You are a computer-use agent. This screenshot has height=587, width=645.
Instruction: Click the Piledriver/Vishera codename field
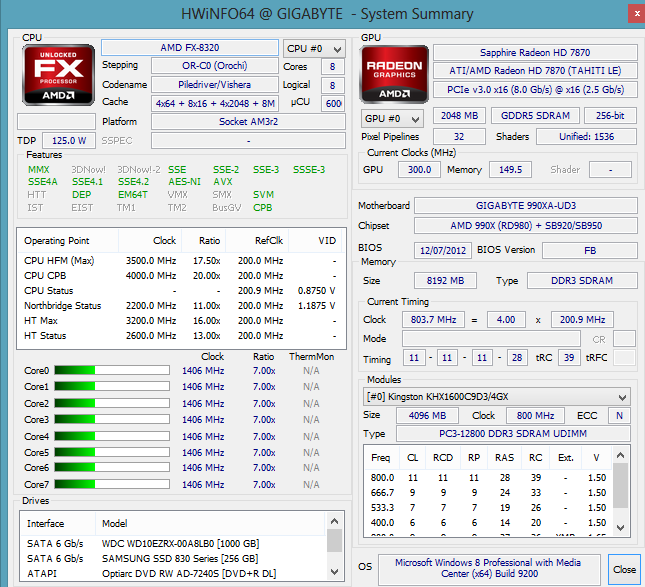click(215, 85)
